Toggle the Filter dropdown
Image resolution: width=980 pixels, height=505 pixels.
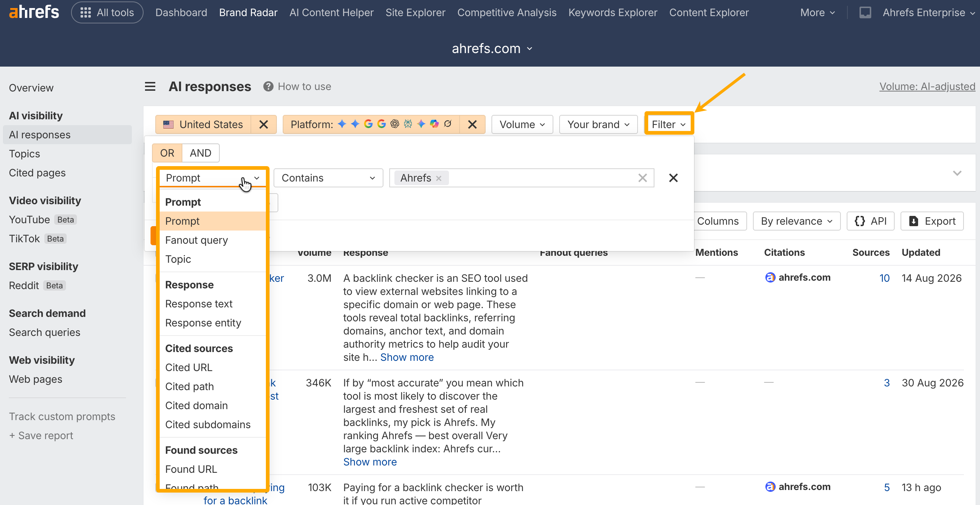[668, 124]
